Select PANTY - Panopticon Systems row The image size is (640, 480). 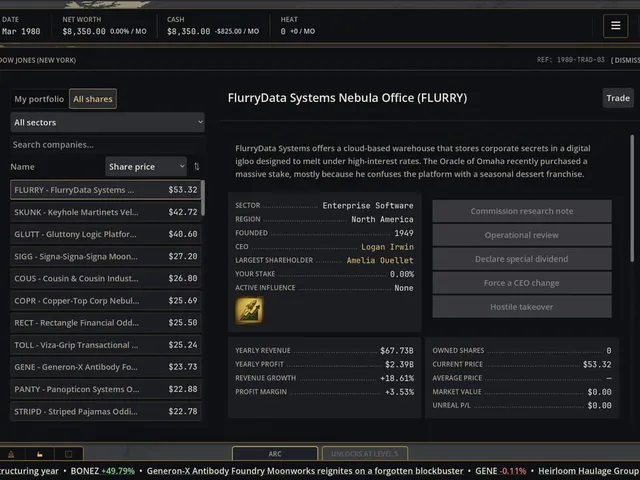[x=106, y=389]
